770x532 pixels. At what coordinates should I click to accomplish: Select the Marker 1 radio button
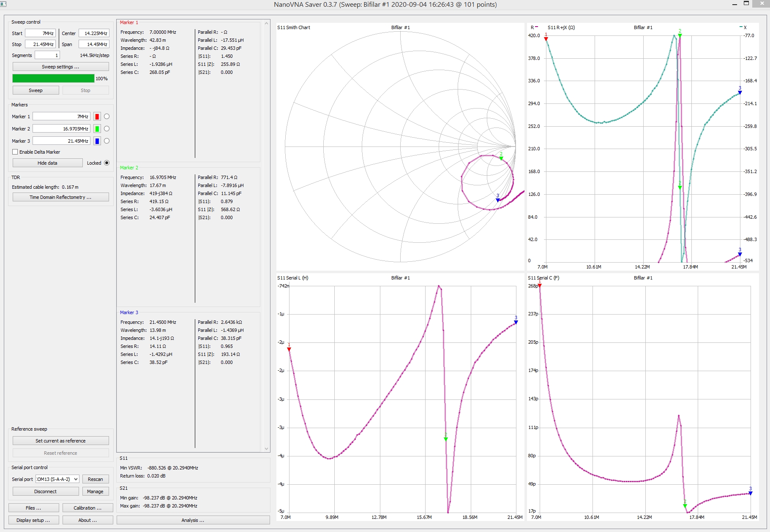tap(106, 117)
